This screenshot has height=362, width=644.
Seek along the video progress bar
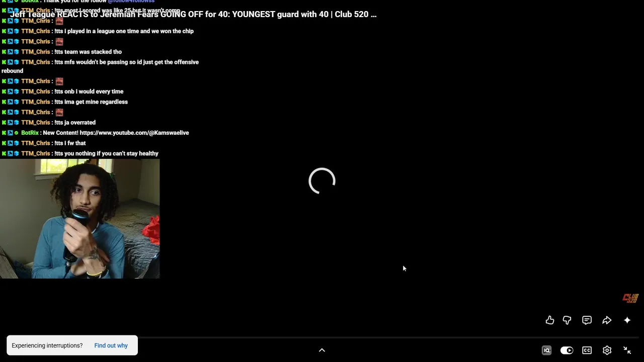(322, 337)
